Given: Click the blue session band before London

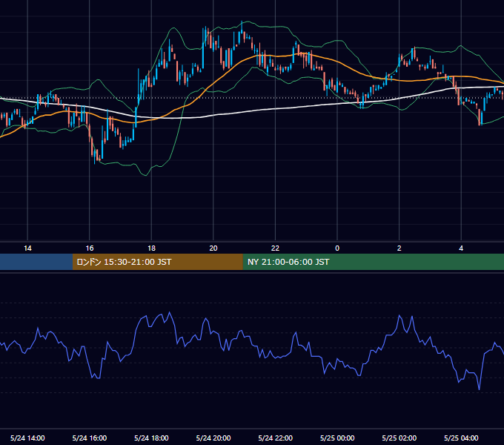Looking at the screenshot, I should click(36, 262).
